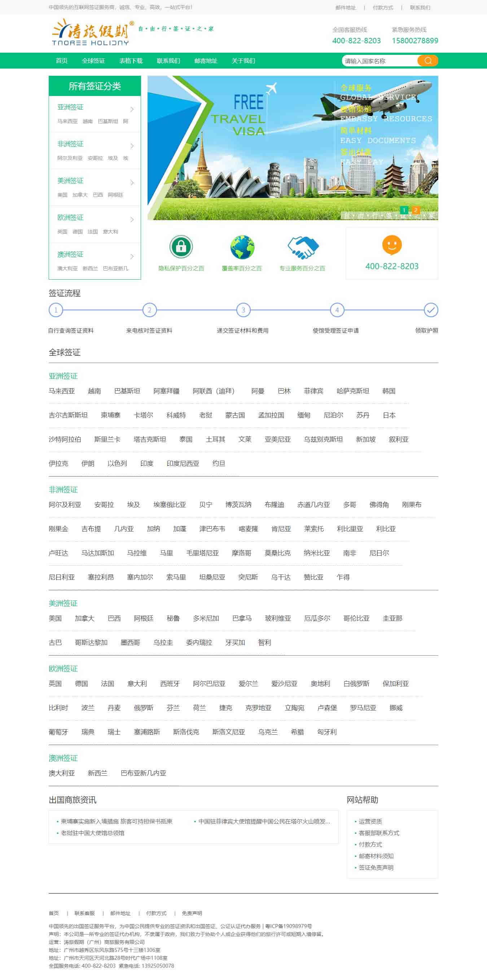Click step 3 circle in visa process
Screen dimensions: 487x980
pyautogui.click(x=243, y=310)
